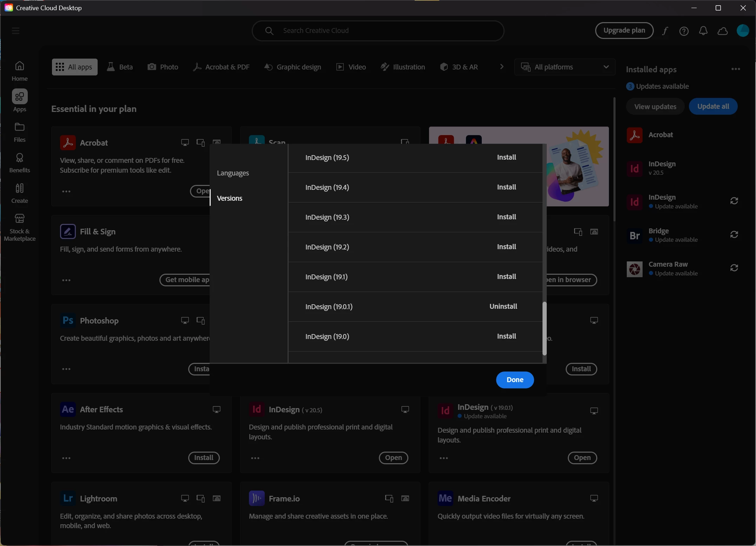The image size is (756, 546).
Task: Expand more categories with the right chevron
Action: coord(501,67)
